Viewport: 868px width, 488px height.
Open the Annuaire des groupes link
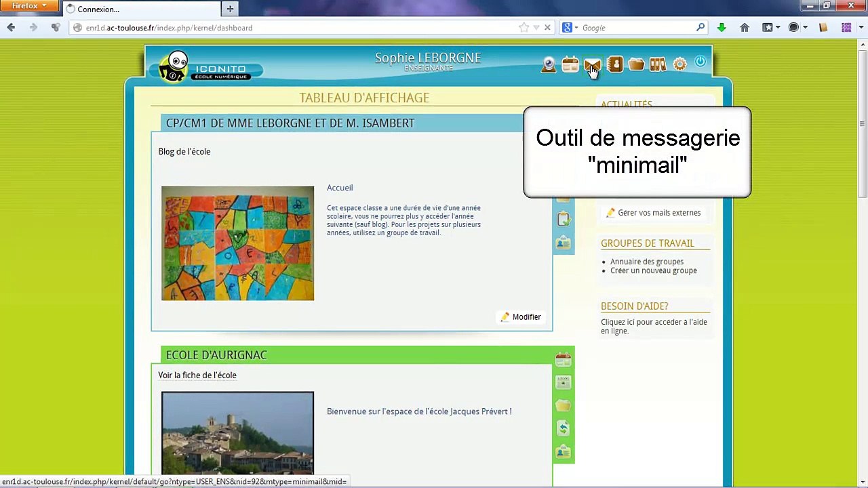[646, 262]
